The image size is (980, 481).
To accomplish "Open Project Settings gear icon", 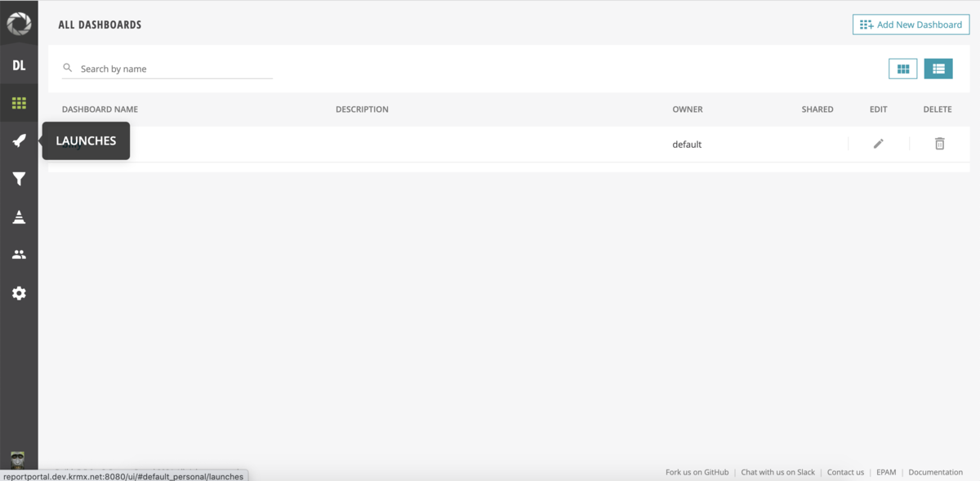I will click(x=19, y=293).
